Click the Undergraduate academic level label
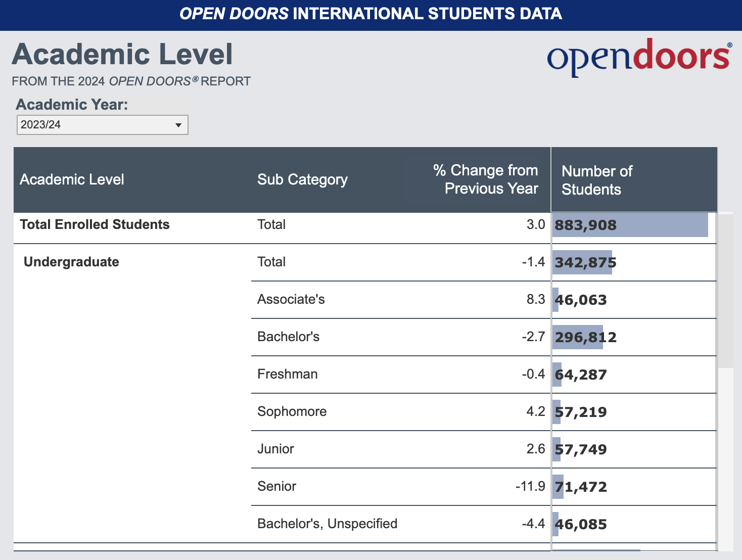Screen dimensions: 742x560 click(x=71, y=262)
